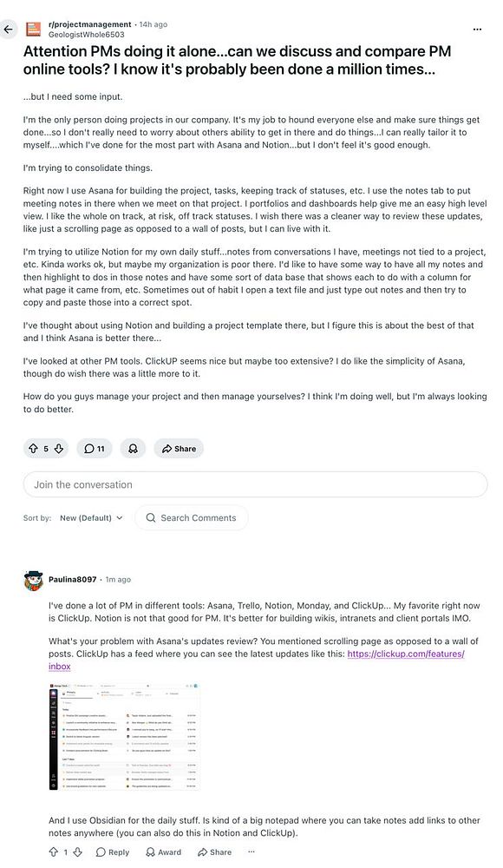
Task: Share the main post
Action: [178, 449]
